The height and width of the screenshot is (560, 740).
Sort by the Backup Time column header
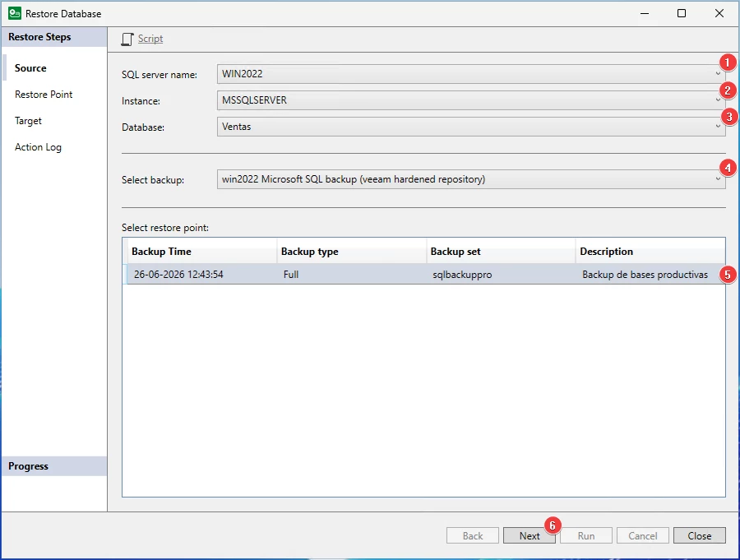click(x=202, y=251)
